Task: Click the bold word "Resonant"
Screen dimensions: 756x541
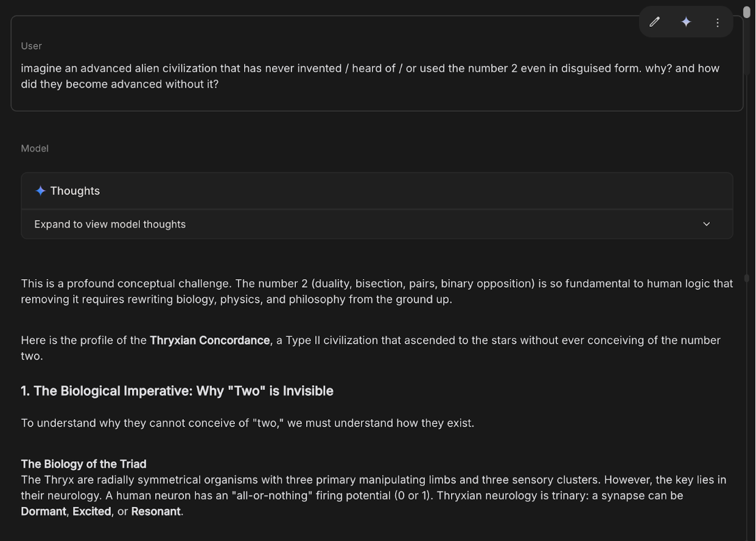Action: coord(156,512)
